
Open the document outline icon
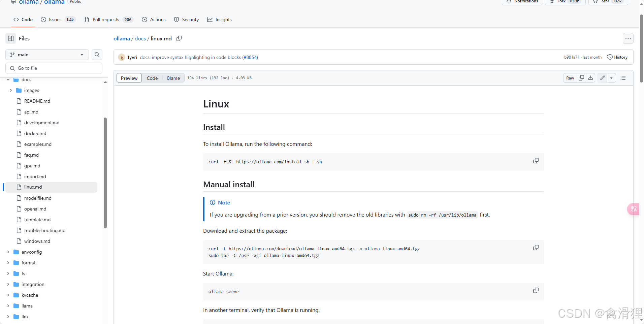623,78
